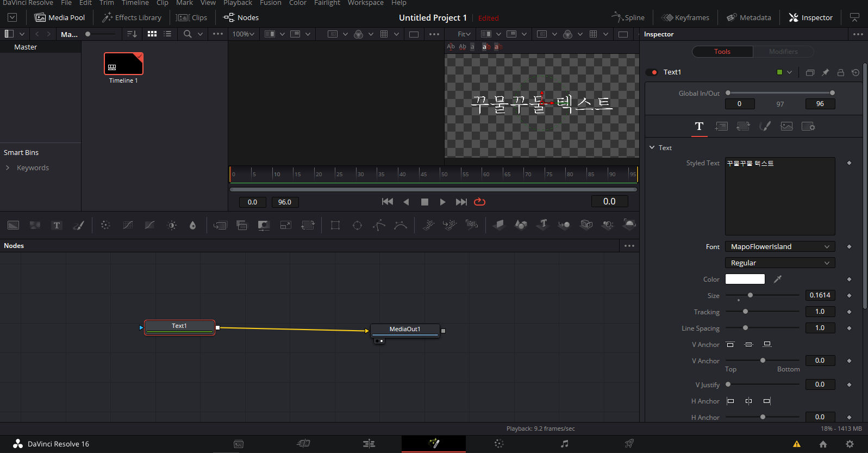Add a Paint node from the toolbar
The width and height of the screenshot is (868, 453).
click(x=79, y=225)
